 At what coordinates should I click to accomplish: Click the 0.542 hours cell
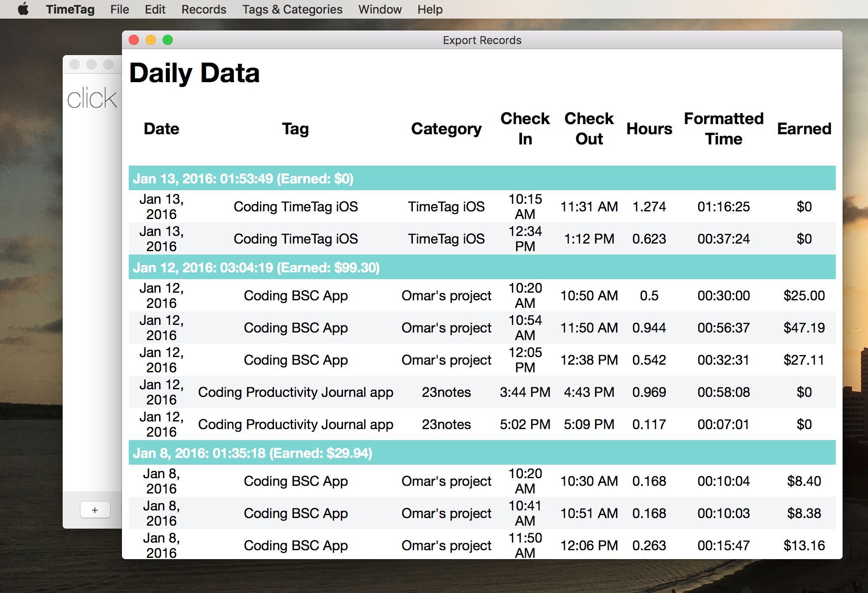coord(649,360)
